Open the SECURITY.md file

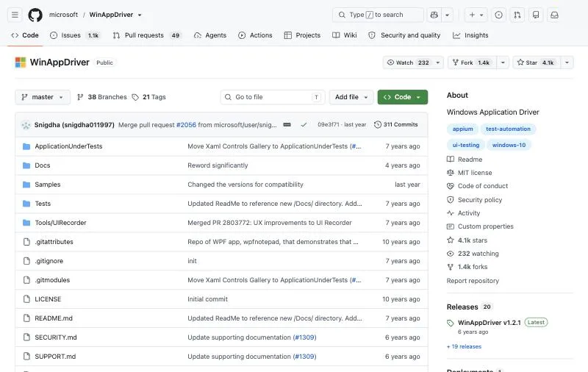(56, 337)
